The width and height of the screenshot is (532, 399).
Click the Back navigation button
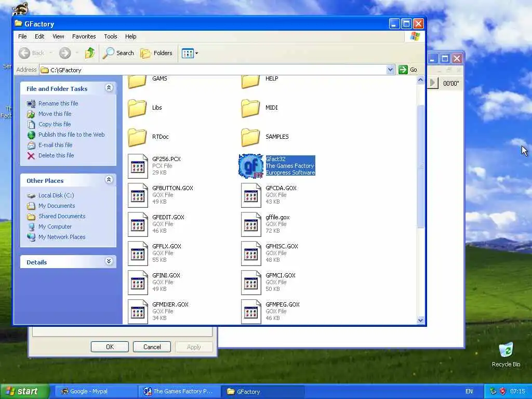coord(32,53)
